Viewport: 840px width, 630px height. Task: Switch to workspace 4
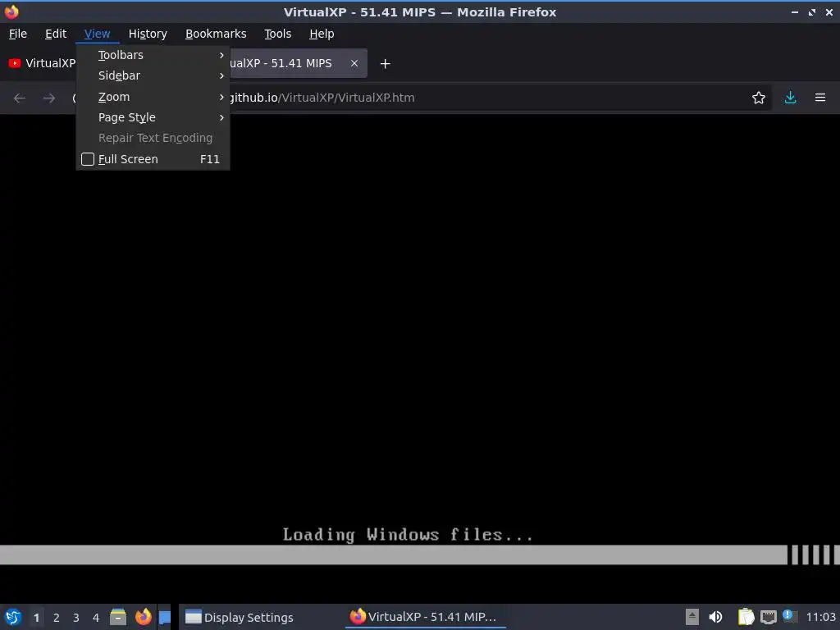coord(96,618)
